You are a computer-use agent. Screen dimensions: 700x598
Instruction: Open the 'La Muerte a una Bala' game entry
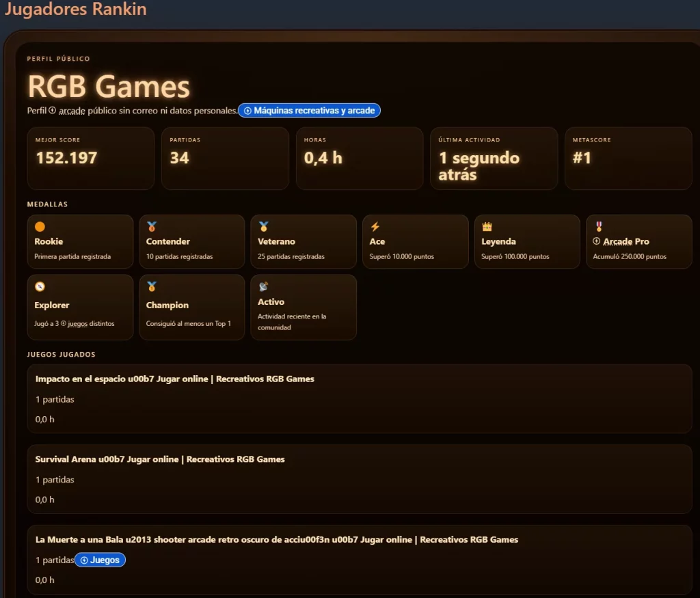tap(276, 539)
